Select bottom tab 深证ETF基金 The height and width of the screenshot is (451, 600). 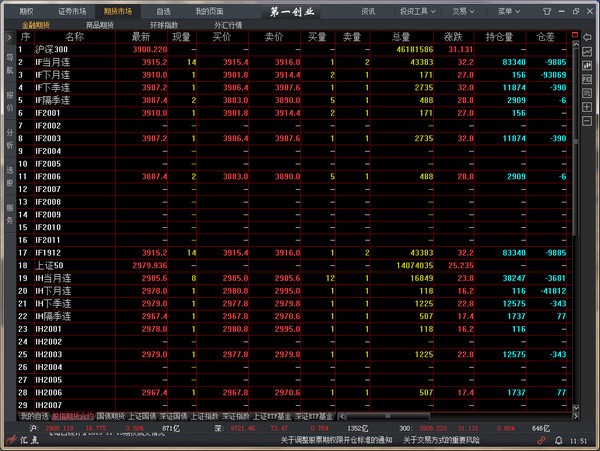(313, 416)
